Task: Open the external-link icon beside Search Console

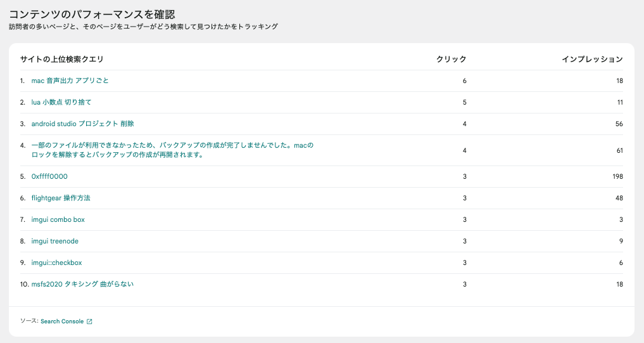Action: [89, 321]
